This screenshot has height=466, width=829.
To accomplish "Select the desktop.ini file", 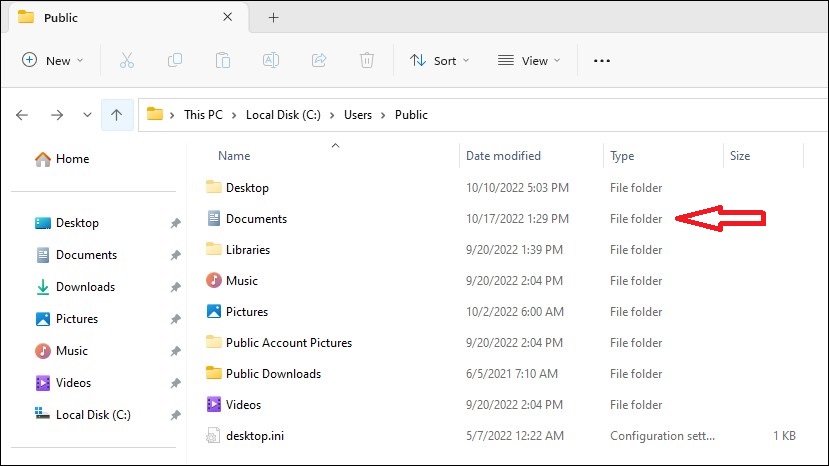I will pyautogui.click(x=257, y=436).
